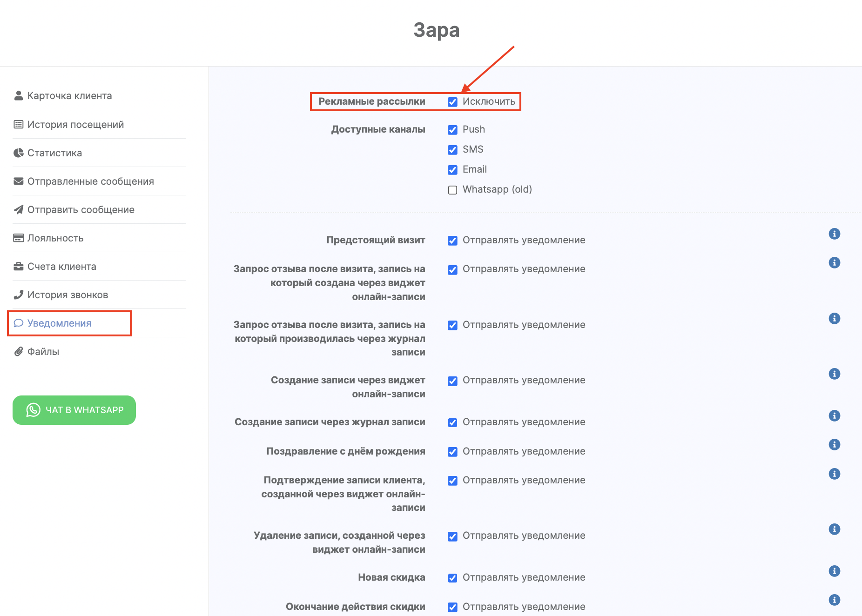Click the info icon for Окончание действия скидки
862x616 pixels.
[834, 600]
